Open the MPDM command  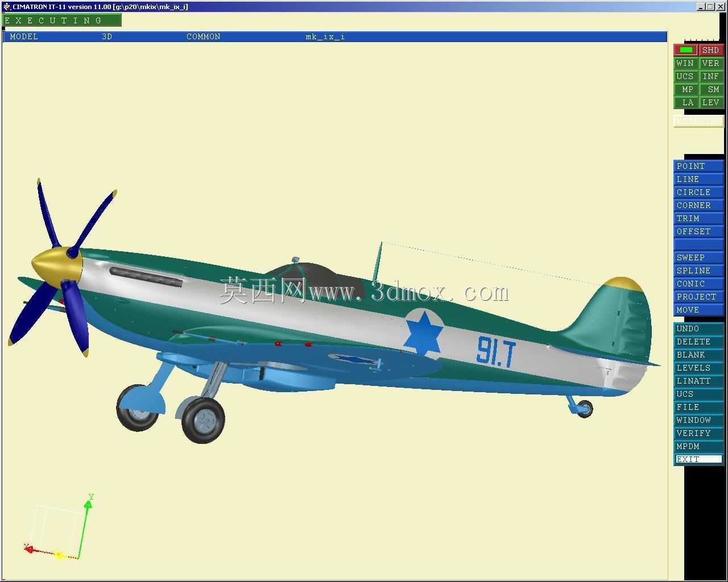click(x=698, y=446)
